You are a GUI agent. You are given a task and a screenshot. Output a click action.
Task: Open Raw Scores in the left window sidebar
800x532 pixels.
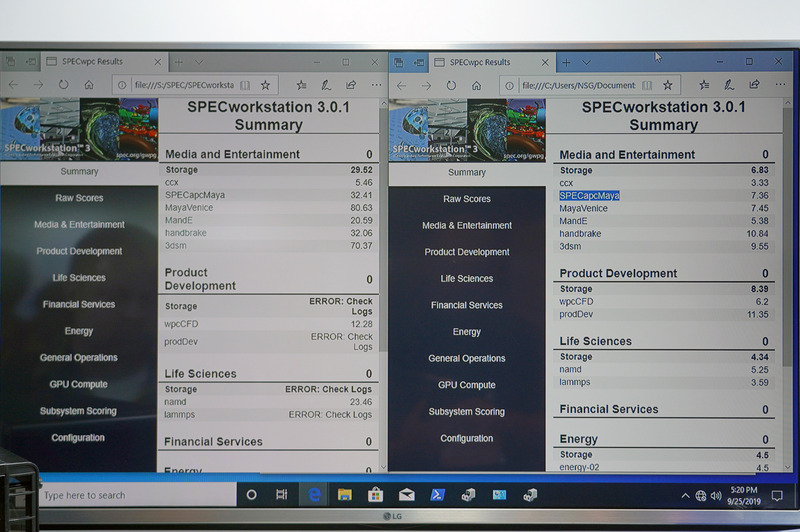79,198
